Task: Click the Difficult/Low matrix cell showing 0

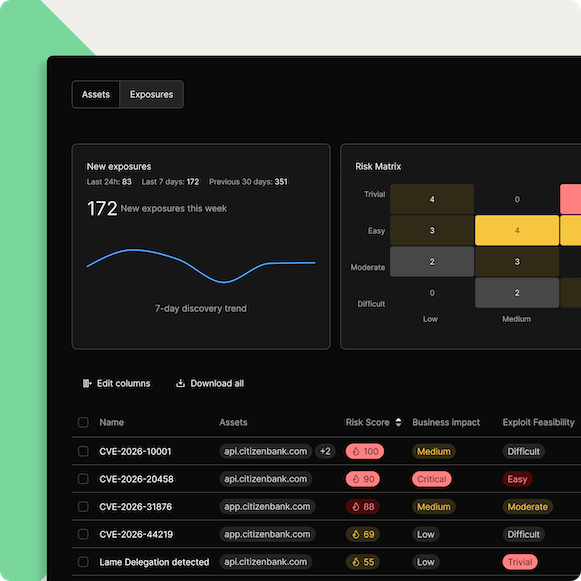Action: [x=432, y=293]
